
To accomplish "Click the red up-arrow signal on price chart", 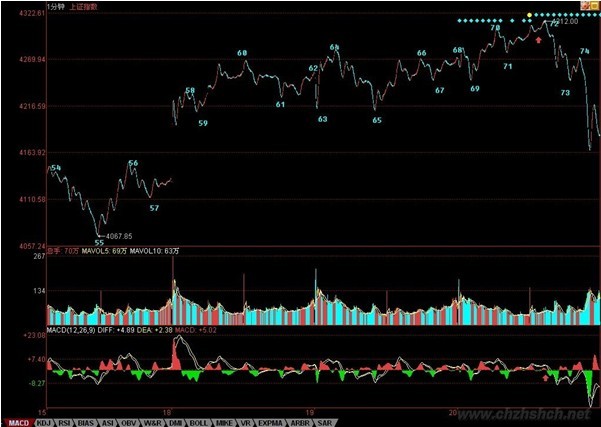I will point(539,40).
